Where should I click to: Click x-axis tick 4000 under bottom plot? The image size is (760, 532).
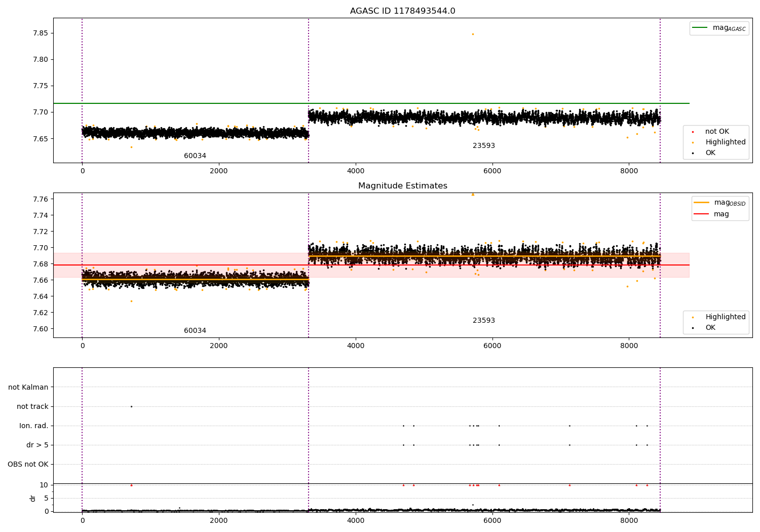(356, 521)
